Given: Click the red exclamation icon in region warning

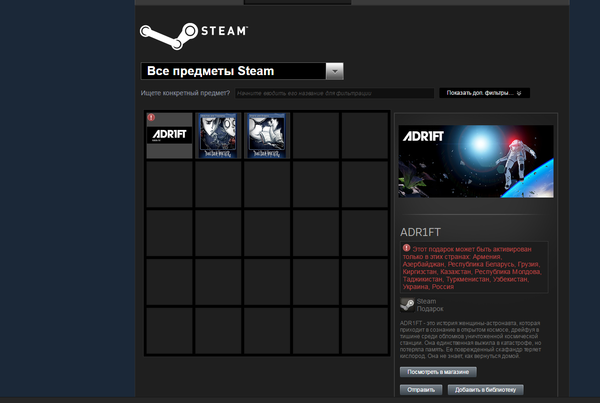Looking at the screenshot, I should click(x=407, y=248).
